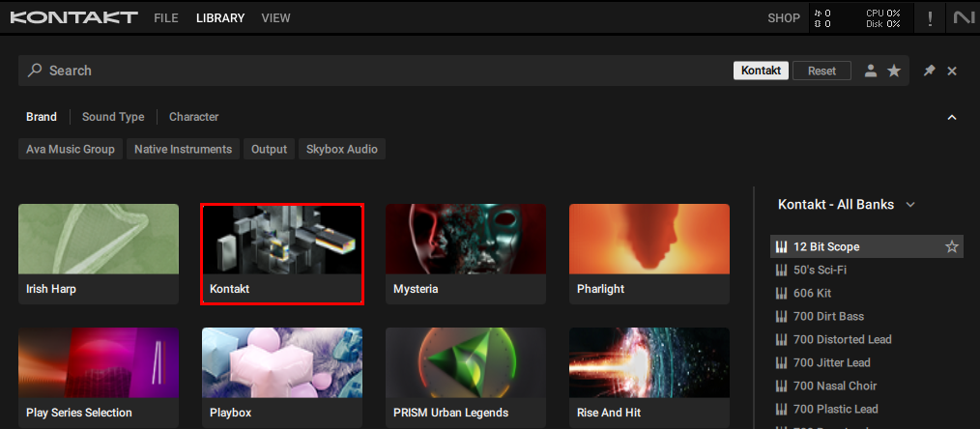Screen dimensions: 980x429
Task: Click inside the Search field
Action: pos(375,71)
